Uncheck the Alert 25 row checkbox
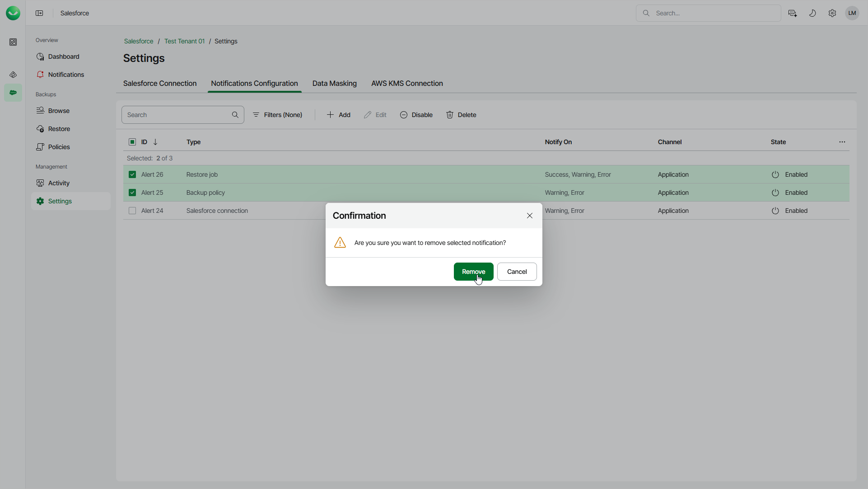The width and height of the screenshot is (868, 489). point(132,193)
